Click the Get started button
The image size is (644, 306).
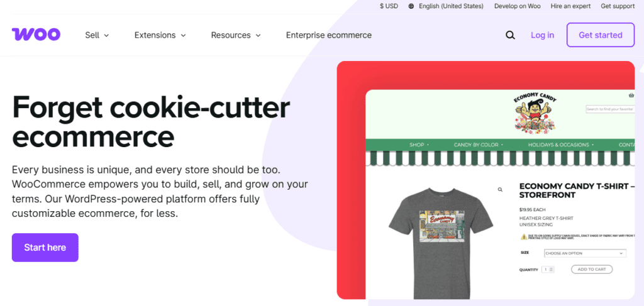(x=601, y=35)
